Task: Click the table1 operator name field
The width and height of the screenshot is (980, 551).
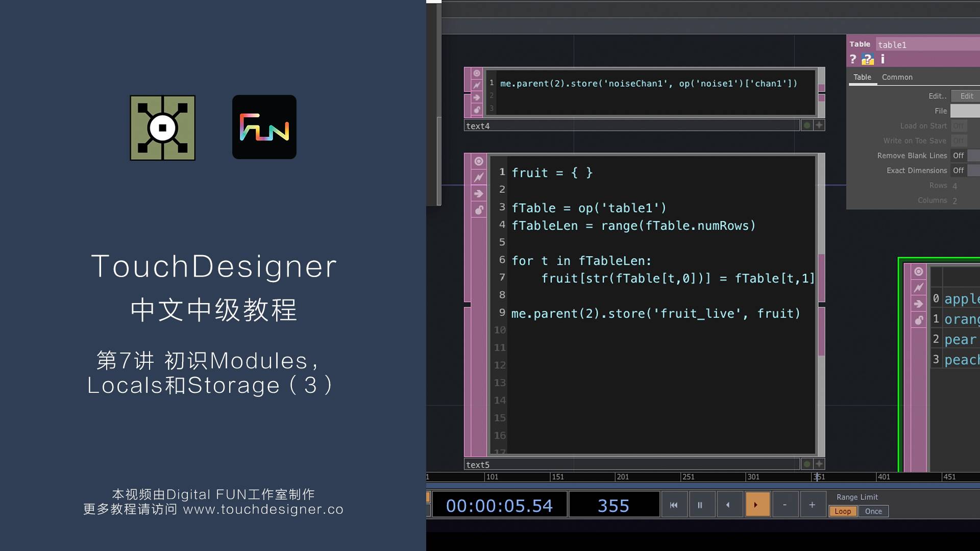Action: pos(928,45)
